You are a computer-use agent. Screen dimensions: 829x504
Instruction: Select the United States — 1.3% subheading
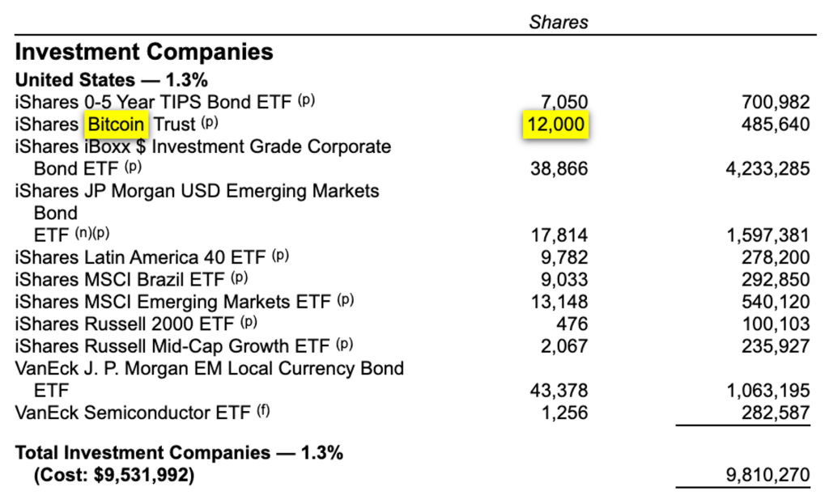[112, 80]
